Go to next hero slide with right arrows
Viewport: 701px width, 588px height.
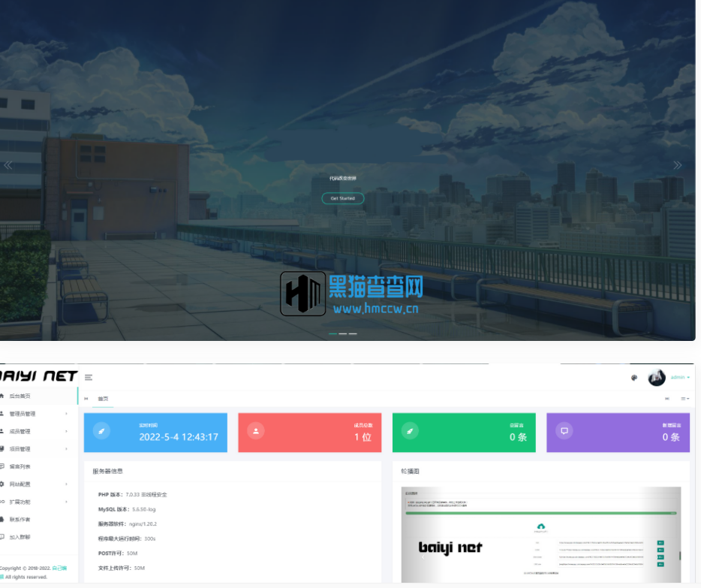pyautogui.click(x=678, y=165)
